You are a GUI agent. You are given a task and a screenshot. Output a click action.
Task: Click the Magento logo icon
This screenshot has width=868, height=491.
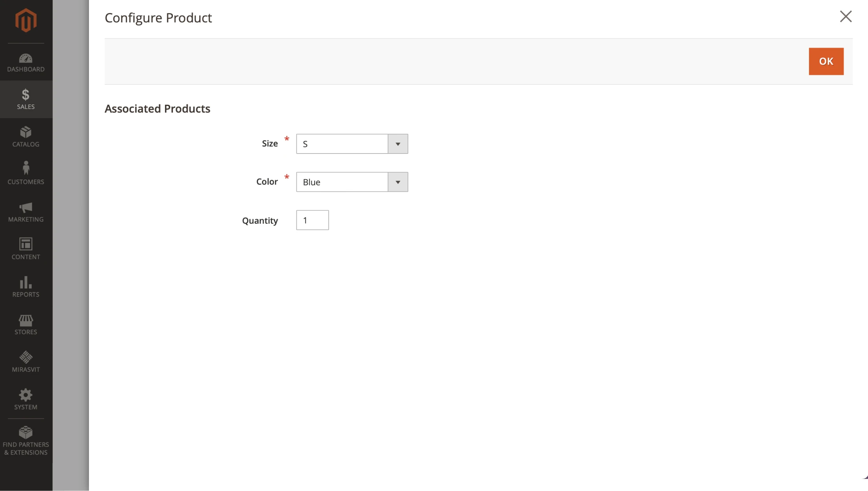pos(26,20)
